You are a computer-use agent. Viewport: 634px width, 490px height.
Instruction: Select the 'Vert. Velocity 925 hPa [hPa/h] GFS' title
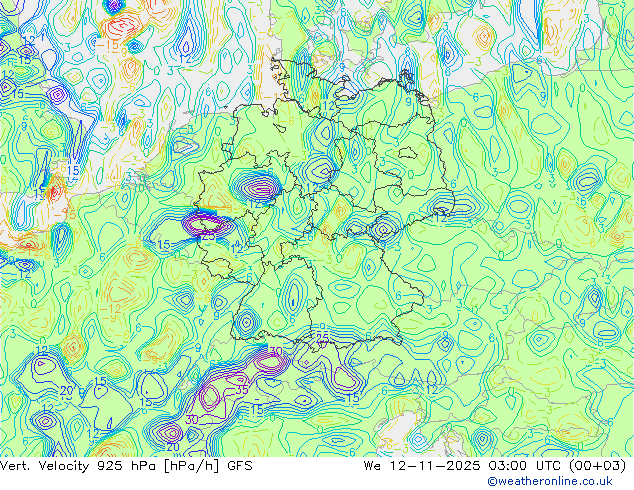[x=126, y=466]
